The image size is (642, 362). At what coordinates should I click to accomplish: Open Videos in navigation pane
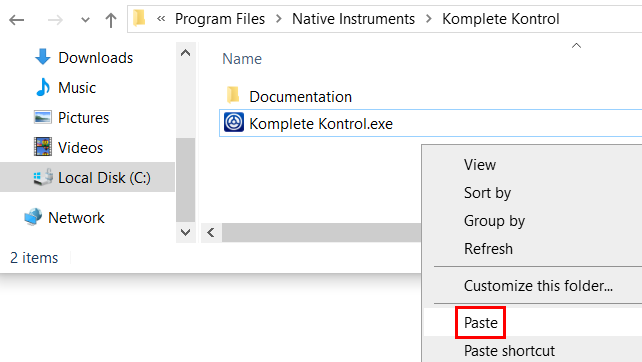(80, 147)
